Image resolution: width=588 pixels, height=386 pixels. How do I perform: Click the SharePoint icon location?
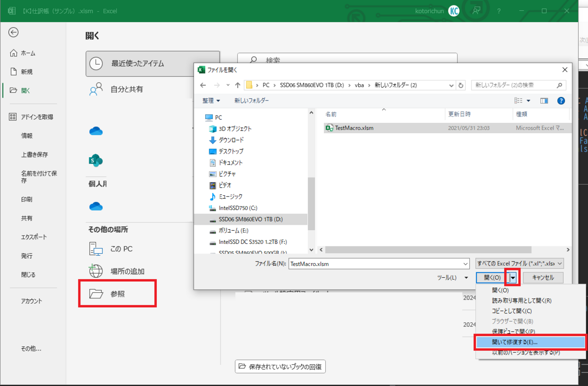pyautogui.click(x=96, y=160)
